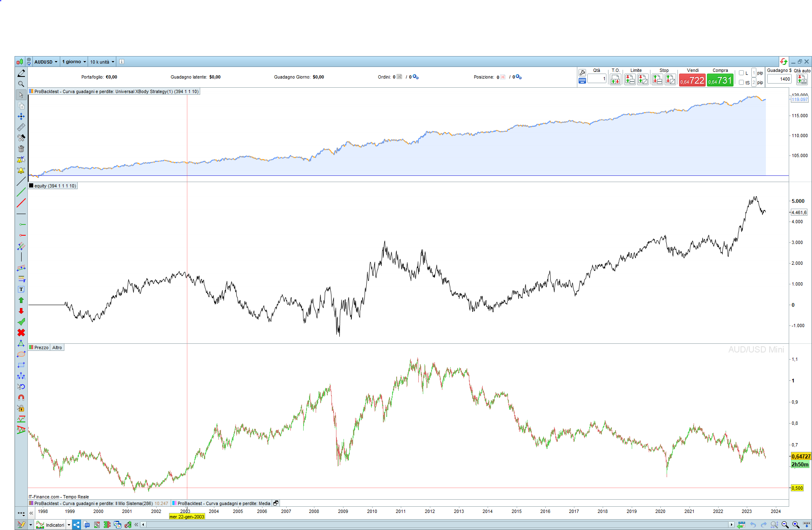Viewport: 812px width, 530px height.
Task: Click the Indicatori button
Action: (51, 525)
